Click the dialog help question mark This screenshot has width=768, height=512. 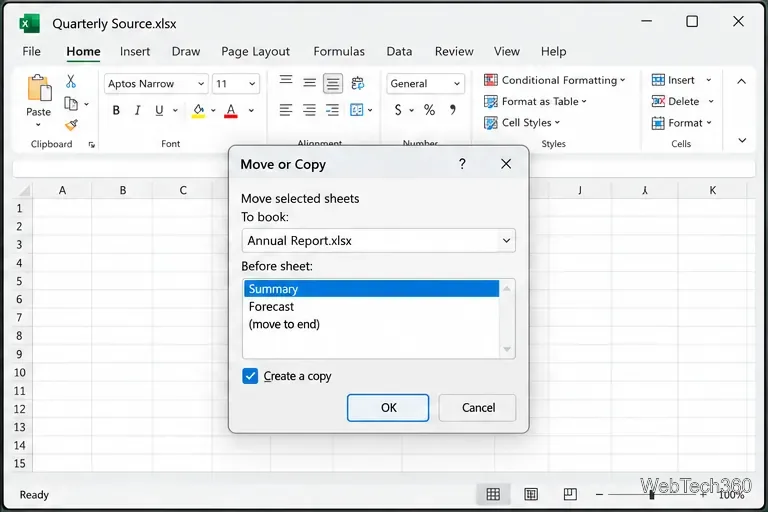(x=462, y=164)
